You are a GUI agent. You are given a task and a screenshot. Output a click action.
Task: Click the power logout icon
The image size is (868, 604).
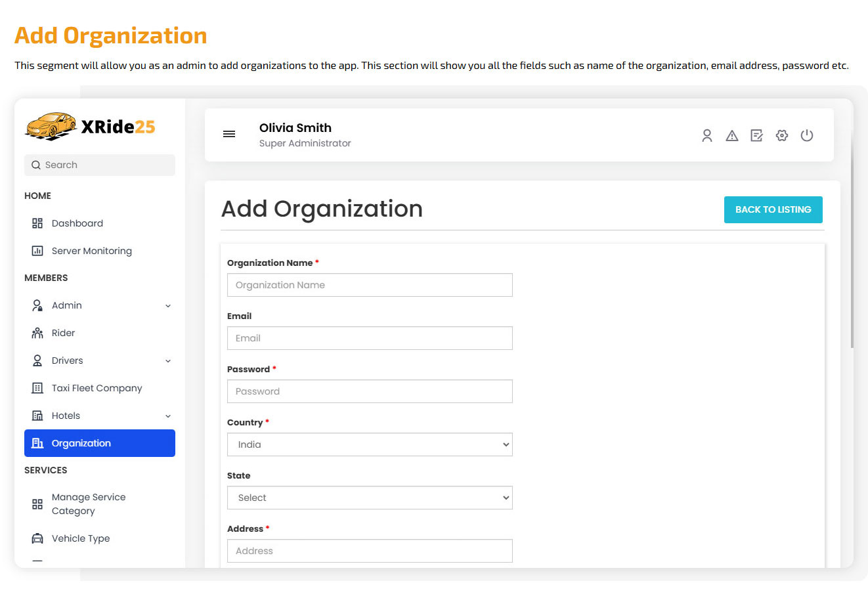[x=807, y=135]
